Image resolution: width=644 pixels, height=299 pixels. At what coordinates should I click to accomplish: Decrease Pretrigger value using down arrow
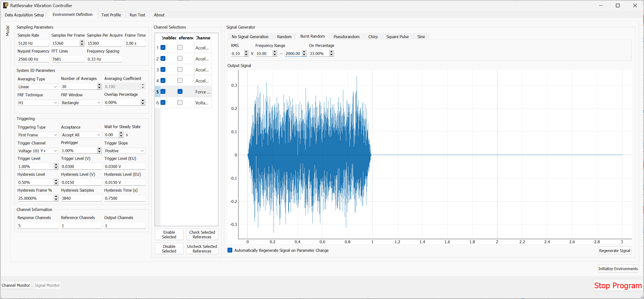coord(99,152)
